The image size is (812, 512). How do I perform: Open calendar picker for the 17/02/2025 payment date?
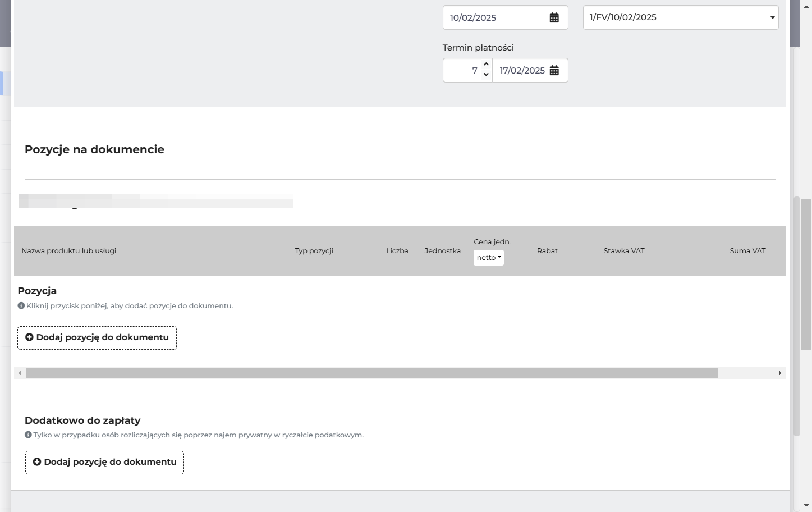[x=554, y=70]
